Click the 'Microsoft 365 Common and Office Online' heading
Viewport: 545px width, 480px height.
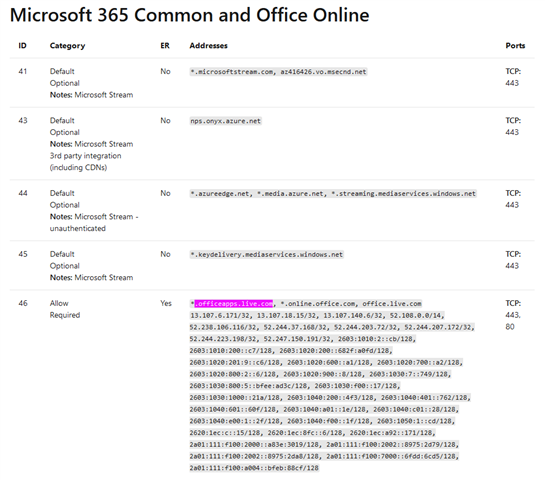(x=189, y=15)
